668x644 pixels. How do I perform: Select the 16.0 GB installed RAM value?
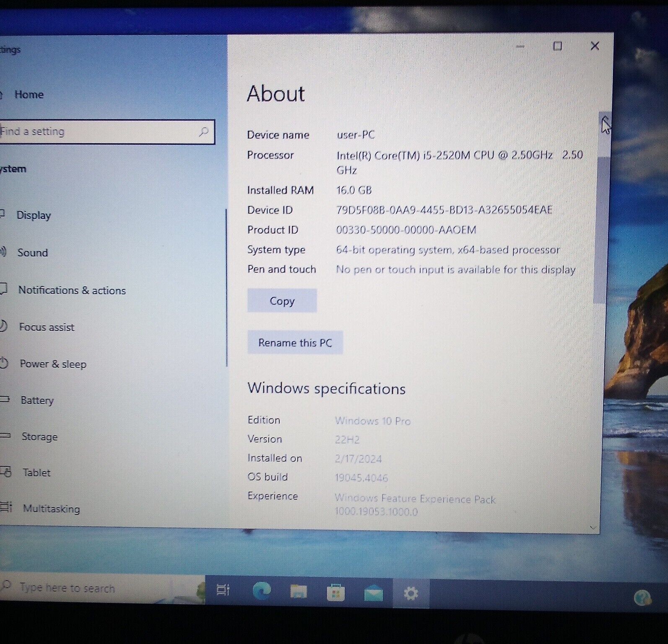(354, 190)
